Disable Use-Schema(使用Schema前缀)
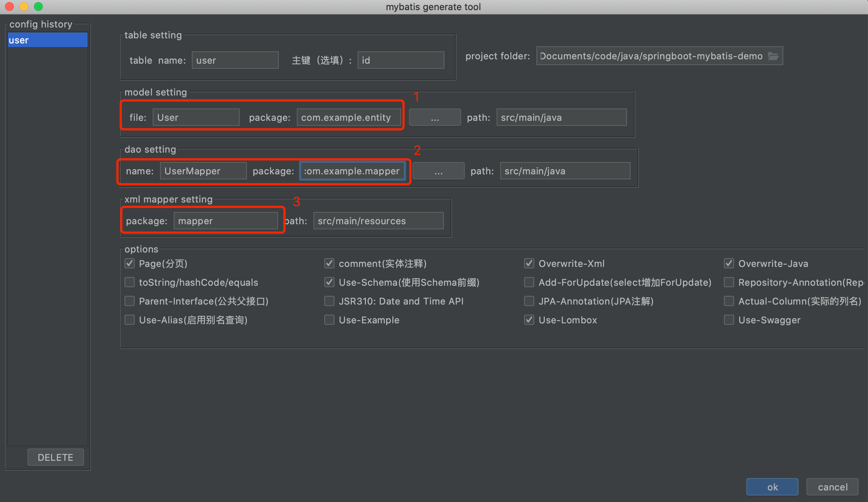 click(329, 282)
